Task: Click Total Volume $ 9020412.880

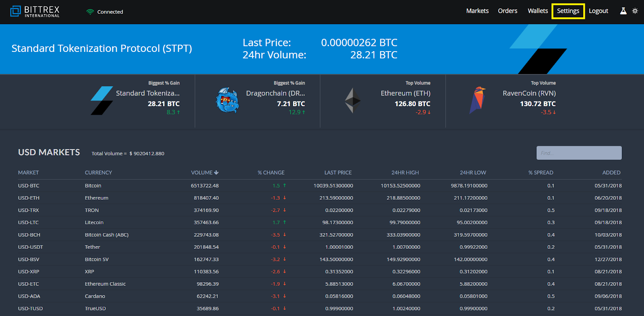Action: 128,153
